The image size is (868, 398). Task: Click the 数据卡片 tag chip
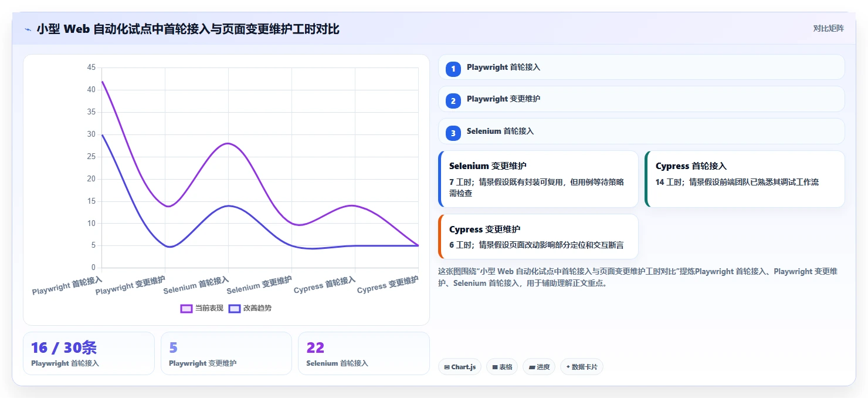pos(582,367)
